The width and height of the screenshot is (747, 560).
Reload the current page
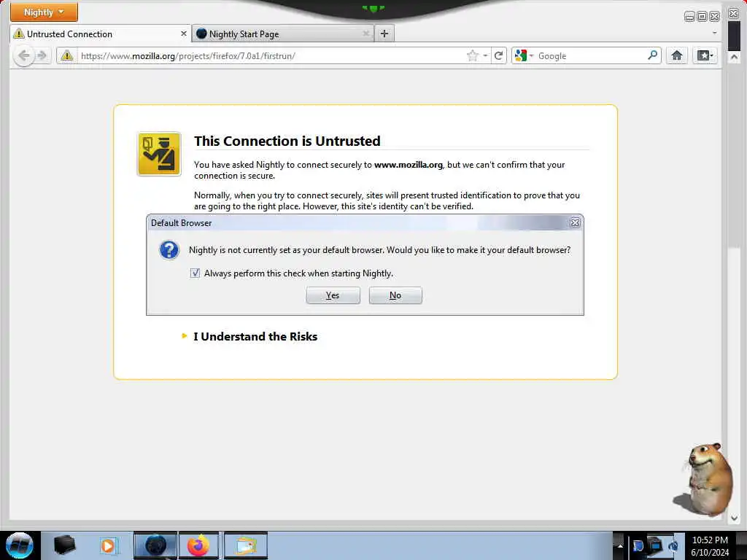(x=499, y=55)
